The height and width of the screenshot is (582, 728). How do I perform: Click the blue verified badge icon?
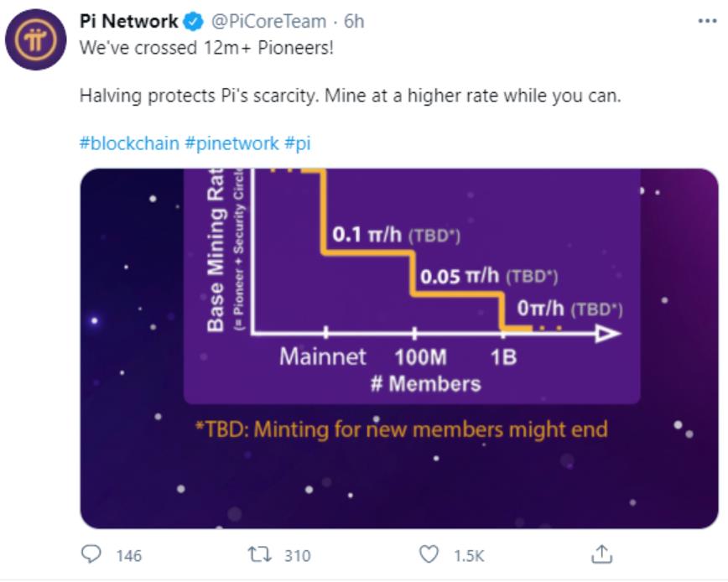pyautogui.click(x=193, y=21)
